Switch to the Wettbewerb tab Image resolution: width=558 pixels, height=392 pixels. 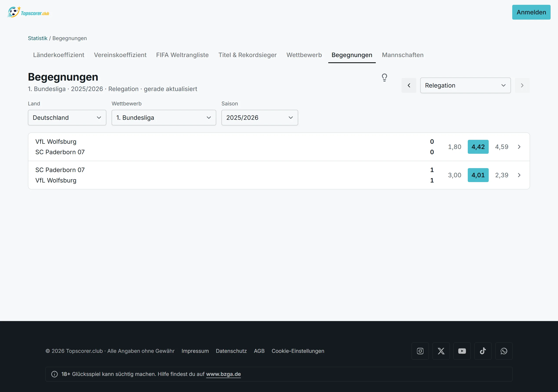click(x=304, y=55)
